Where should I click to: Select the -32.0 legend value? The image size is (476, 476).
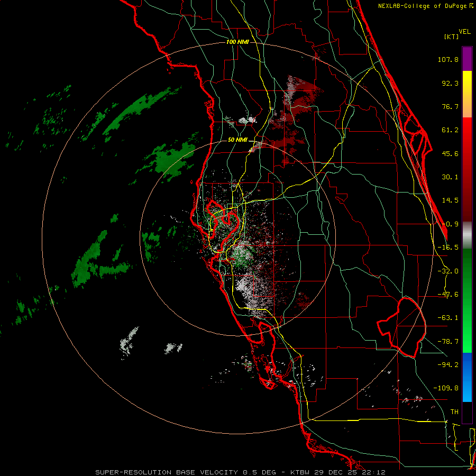pyautogui.click(x=448, y=271)
